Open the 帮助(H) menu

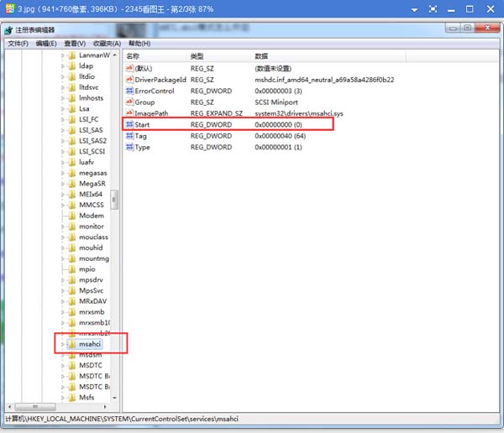[139, 44]
